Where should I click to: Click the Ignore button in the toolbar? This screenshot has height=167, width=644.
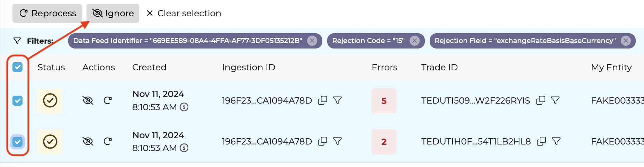[113, 13]
